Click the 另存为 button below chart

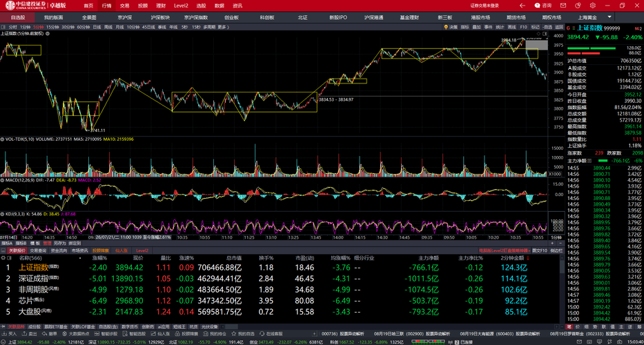(59, 243)
